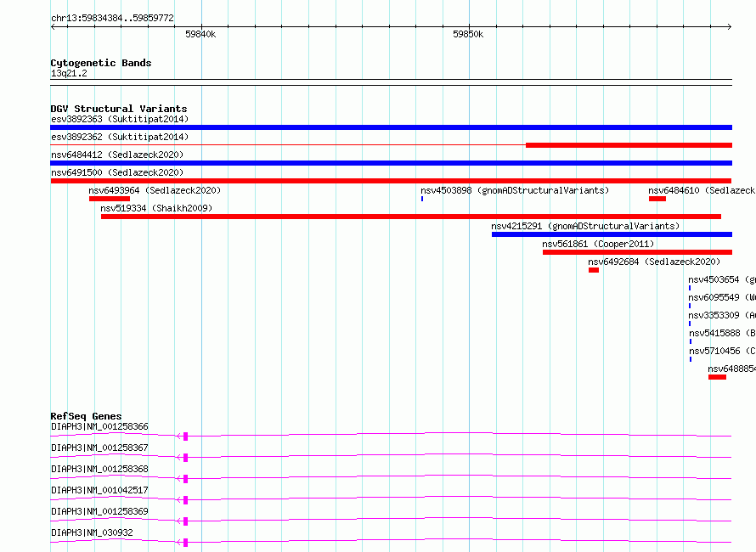Select the small nsv6492684 red block
This screenshot has width=756, height=552.
tap(594, 270)
